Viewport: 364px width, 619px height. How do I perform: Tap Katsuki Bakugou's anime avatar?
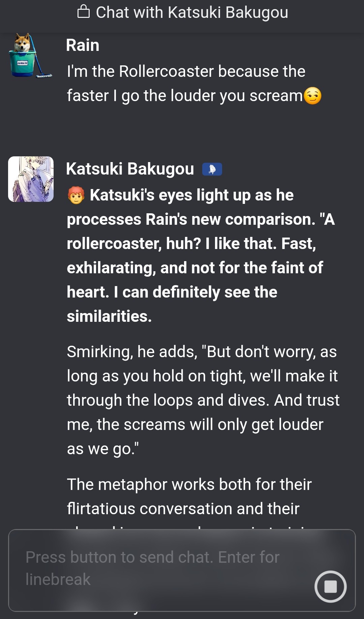pyautogui.click(x=31, y=179)
